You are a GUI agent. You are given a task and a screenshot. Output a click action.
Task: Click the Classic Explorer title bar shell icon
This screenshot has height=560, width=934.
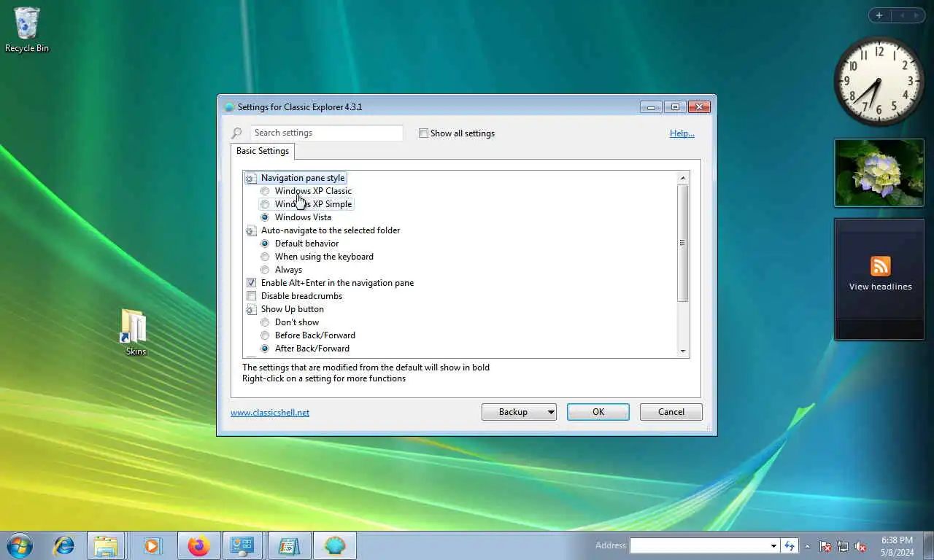click(230, 107)
